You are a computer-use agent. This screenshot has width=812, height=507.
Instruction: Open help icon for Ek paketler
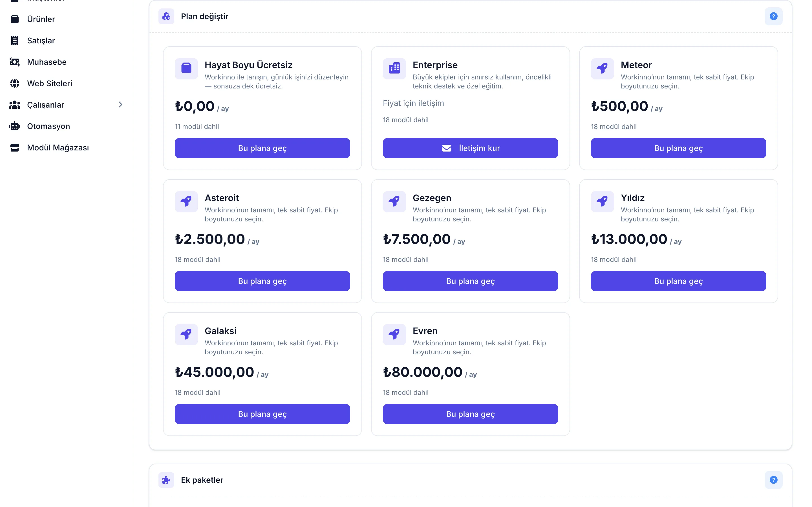(773, 480)
